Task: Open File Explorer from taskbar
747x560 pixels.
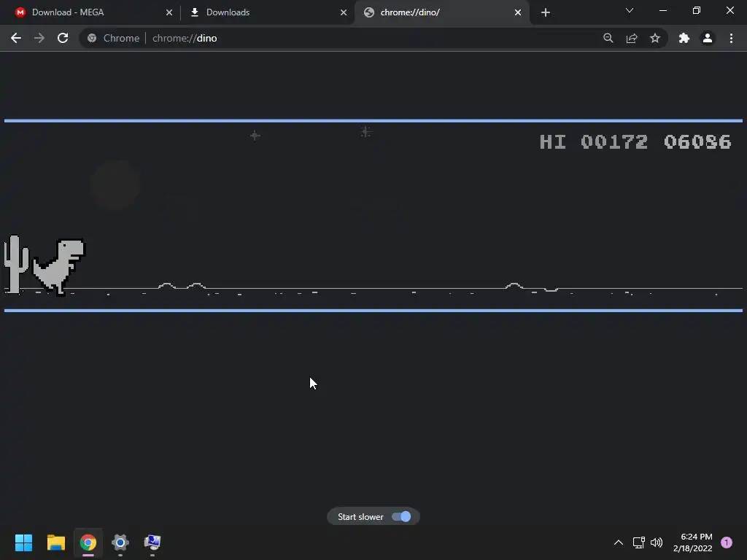Action: click(x=55, y=542)
